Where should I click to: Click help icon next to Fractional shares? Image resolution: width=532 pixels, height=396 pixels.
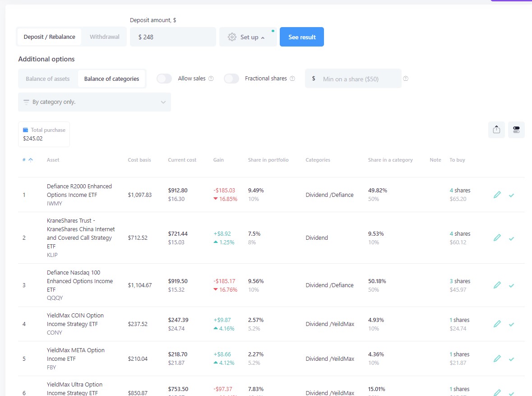[292, 79]
